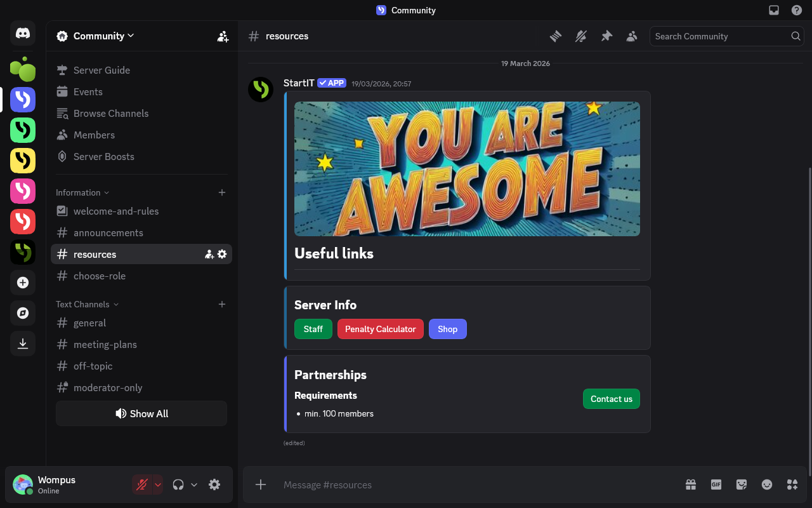Screen dimensions: 812x508
Task: Open the sticker picker
Action: click(x=742, y=485)
